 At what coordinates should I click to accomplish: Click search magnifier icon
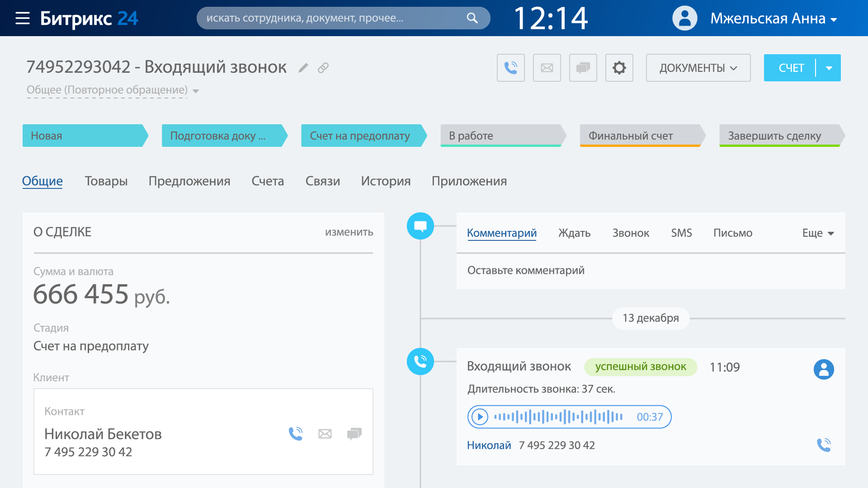[472, 18]
